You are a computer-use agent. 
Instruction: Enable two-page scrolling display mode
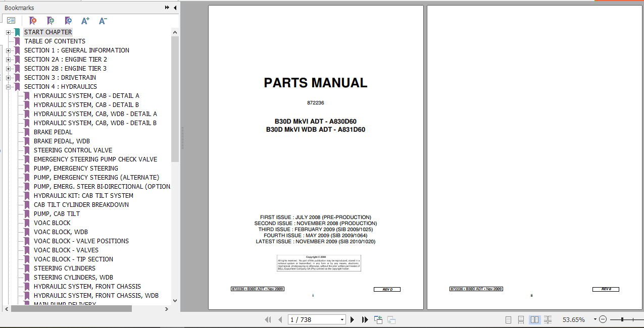click(x=548, y=319)
